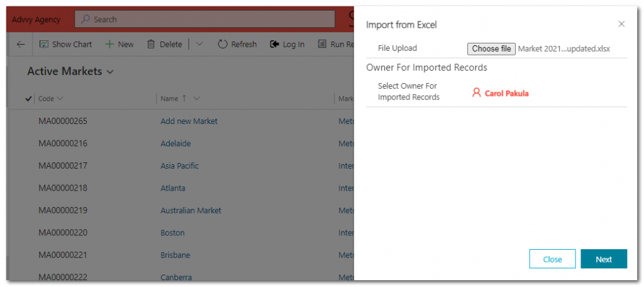The image size is (644, 287).
Task: Click the Delete trash icon
Action: [151, 44]
